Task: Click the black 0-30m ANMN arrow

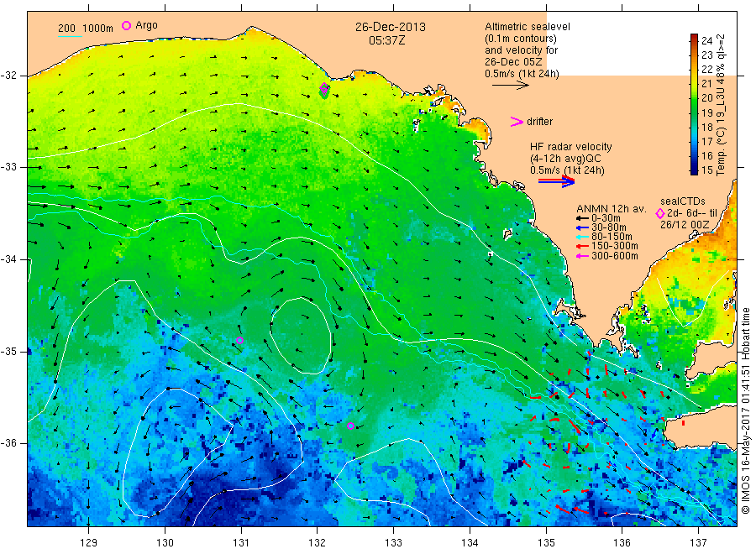Action: [x=583, y=218]
